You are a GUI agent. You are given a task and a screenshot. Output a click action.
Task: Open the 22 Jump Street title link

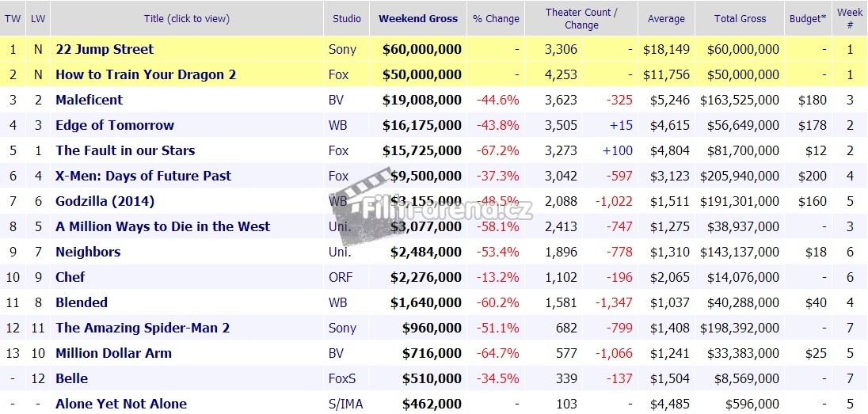click(x=105, y=49)
